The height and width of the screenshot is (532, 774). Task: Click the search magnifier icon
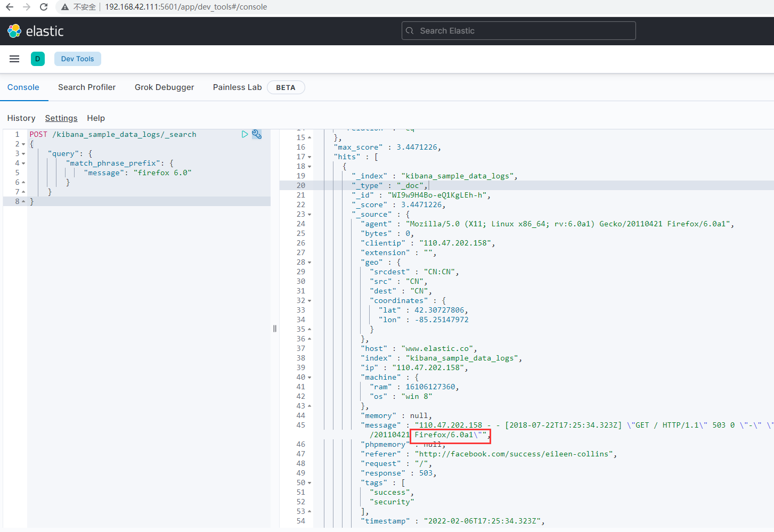click(x=410, y=31)
